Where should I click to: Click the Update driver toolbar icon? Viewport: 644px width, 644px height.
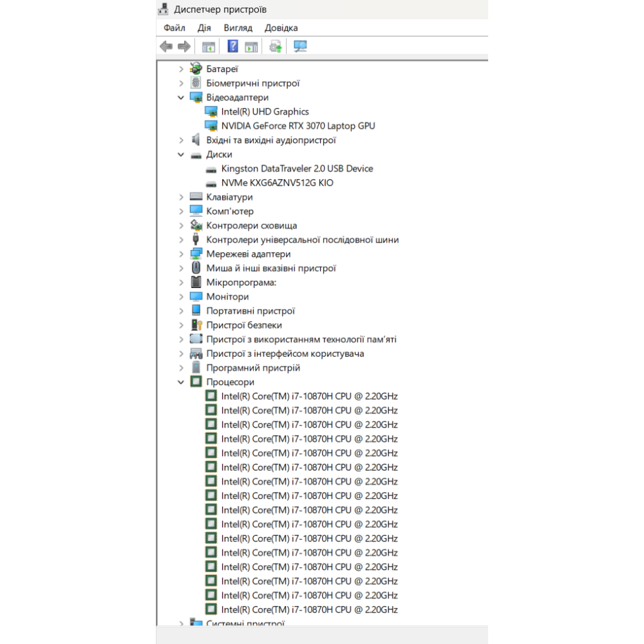pos(275,46)
